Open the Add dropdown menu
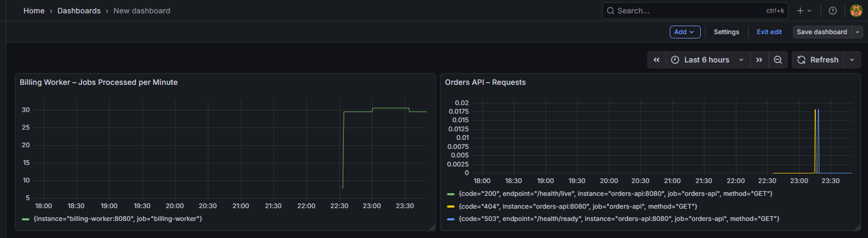868x238 pixels. click(x=685, y=32)
